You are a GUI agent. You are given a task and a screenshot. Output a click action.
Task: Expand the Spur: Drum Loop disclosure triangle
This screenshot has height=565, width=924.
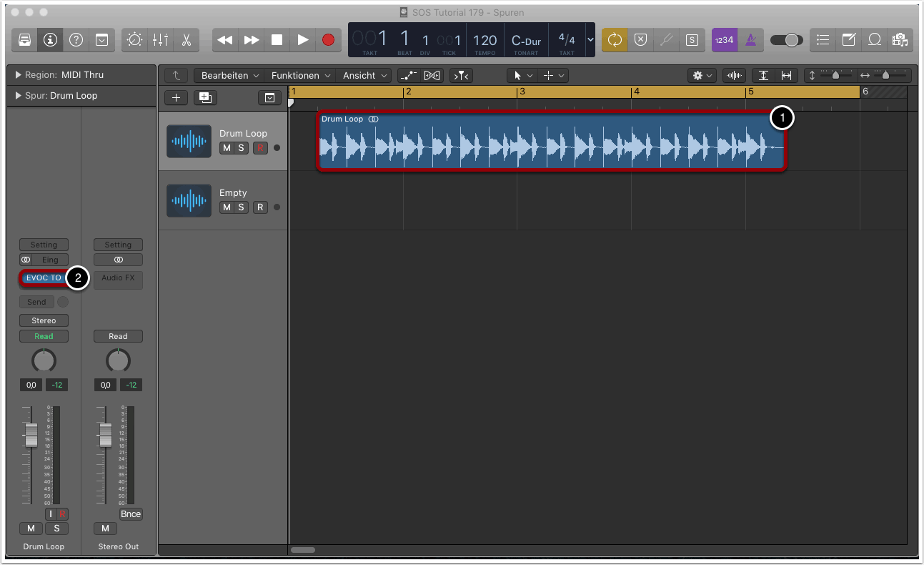(x=18, y=96)
